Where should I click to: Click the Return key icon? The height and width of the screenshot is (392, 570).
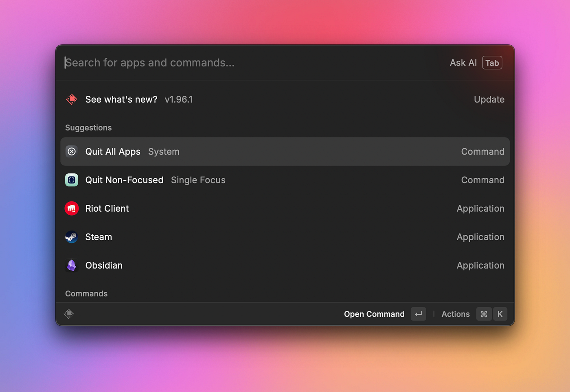[418, 314]
